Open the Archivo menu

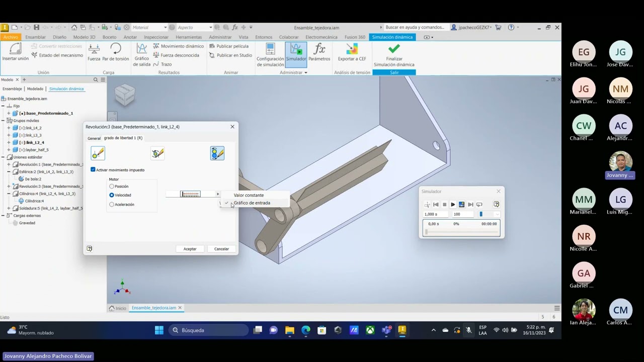[x=10, y=37]
